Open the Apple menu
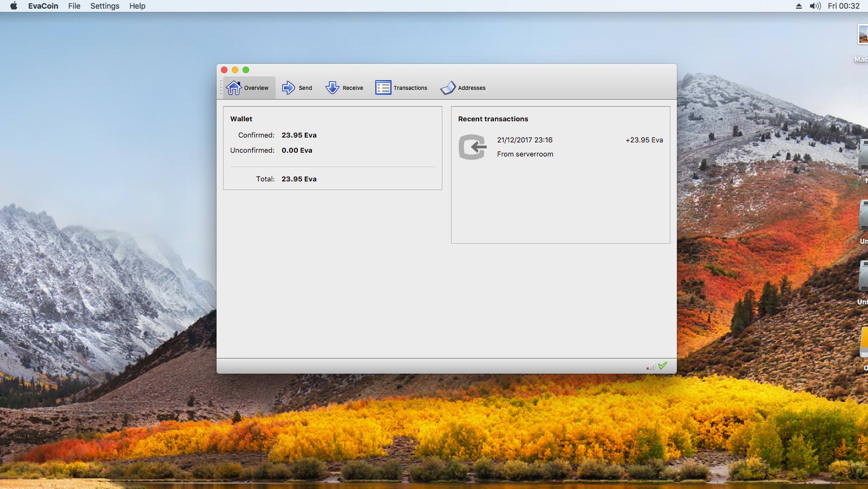868x489 pixels. click(x=14, y=6)
